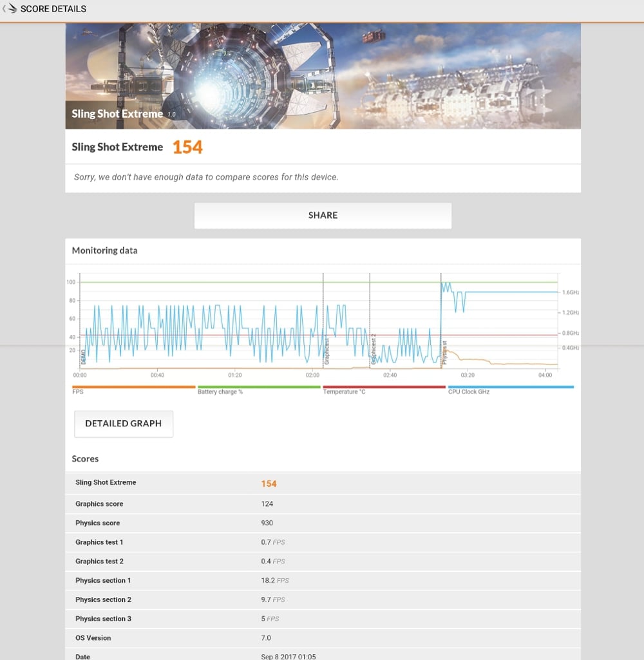Click the green Battery charge % legend bar
The image size is (644, 660).
pos(258,387)
